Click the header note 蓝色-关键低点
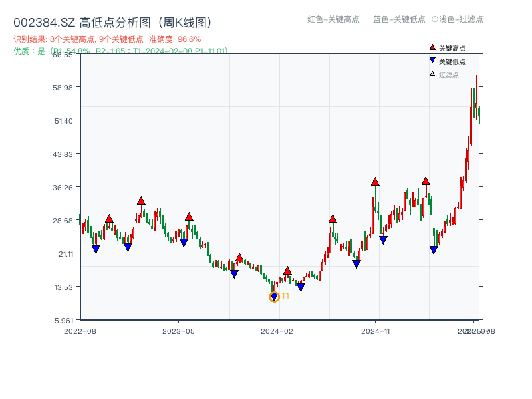Viewport: 532px width, 399px height. pyautogui.click(x=399, y=19)
